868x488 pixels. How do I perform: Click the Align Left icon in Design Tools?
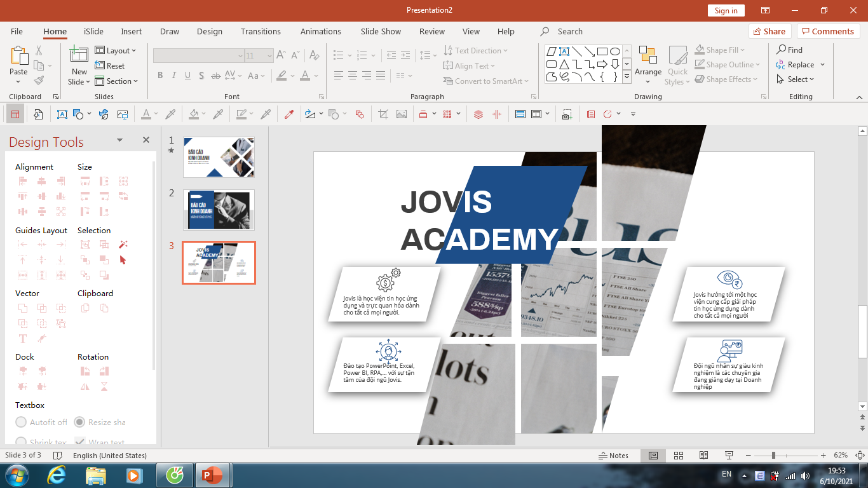pyautogui.click(x=23, y=181)
